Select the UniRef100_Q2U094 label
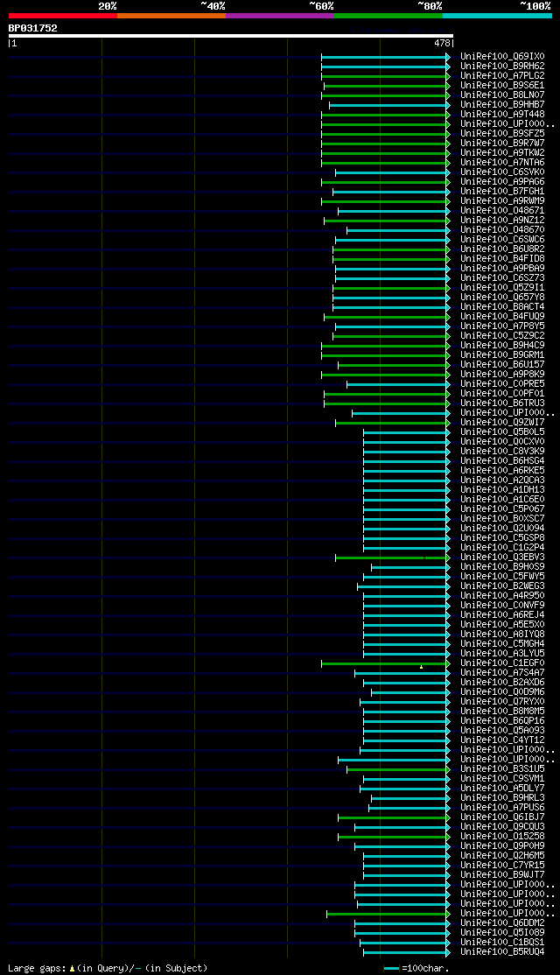The image size is (560, 975). pos(503,529)
